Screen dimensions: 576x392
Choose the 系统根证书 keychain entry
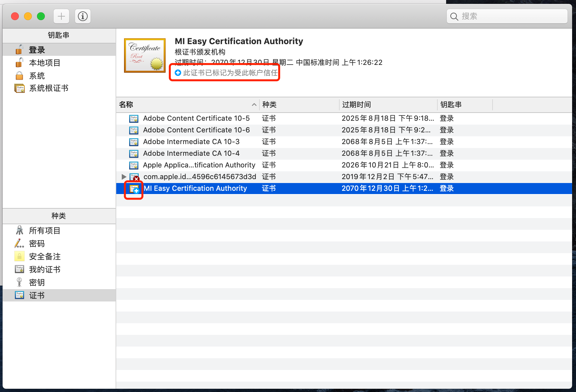coord(59,88)
